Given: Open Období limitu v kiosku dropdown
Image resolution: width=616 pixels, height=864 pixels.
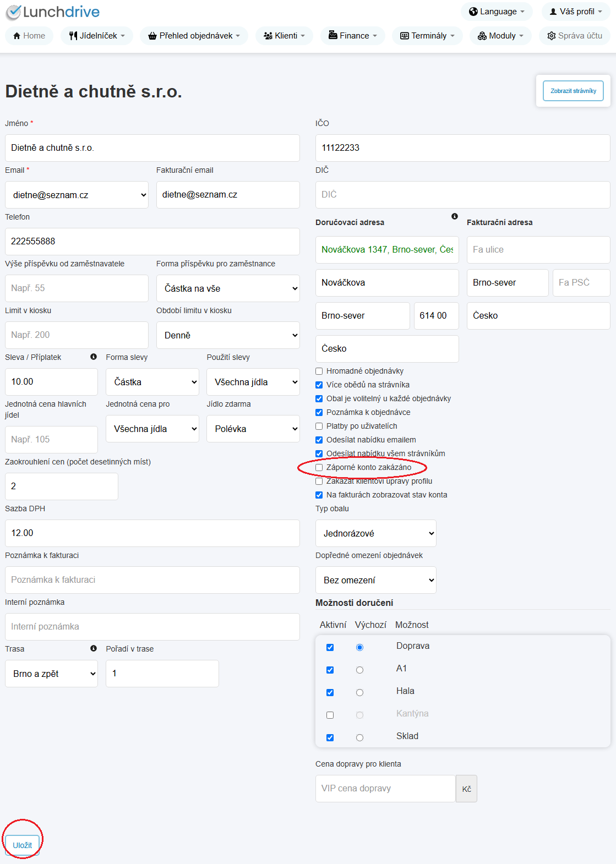Looking at the screenshot, I should click(228, 335).
